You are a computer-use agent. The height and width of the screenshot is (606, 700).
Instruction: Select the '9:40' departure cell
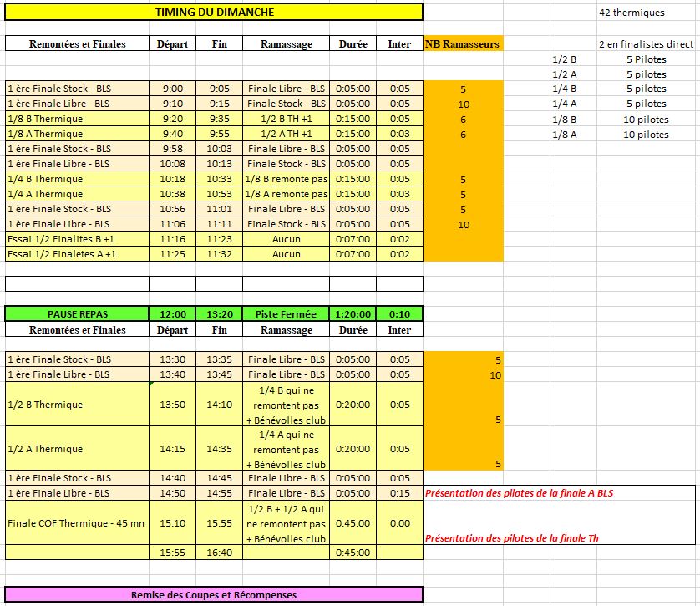[172, 134]
